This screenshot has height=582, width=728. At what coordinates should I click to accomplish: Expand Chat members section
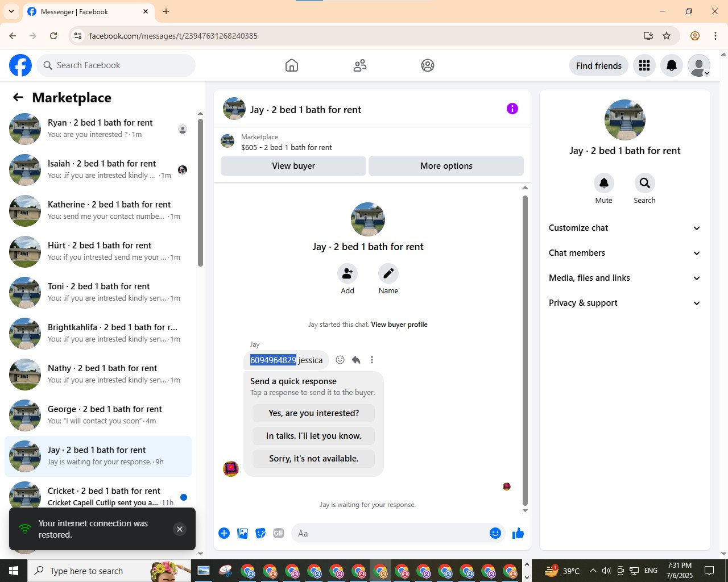click(x=624, y=253)
